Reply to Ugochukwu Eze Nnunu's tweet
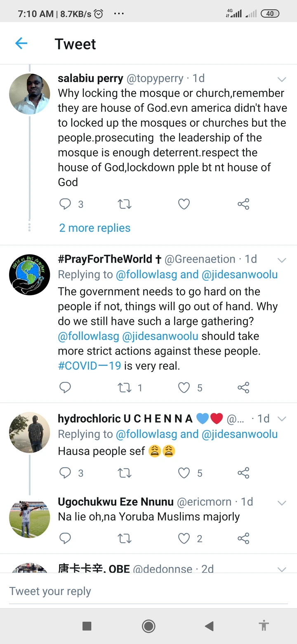Image resolution: width=297 pixels, height=644 pixels. coord(65,538)
